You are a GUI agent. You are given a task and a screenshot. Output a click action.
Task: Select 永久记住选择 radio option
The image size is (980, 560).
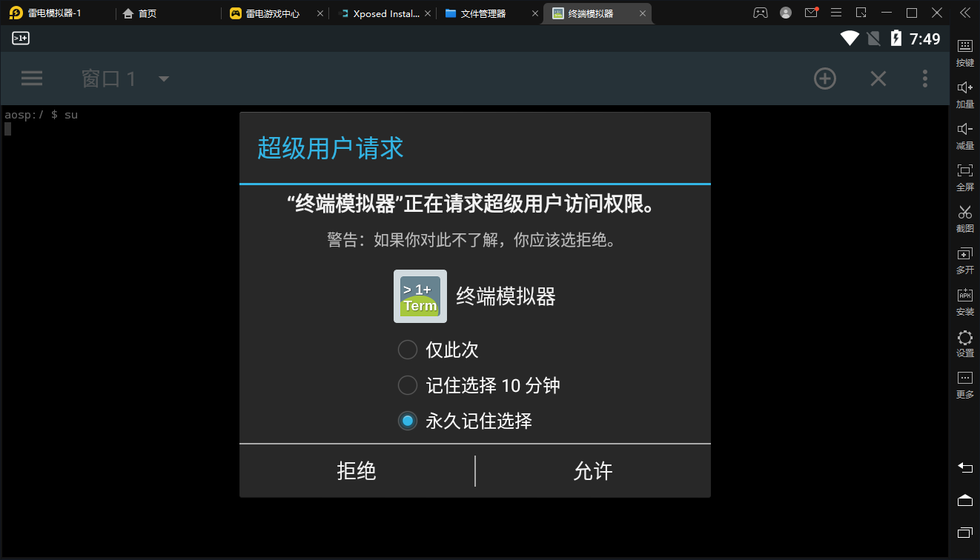[x=465, y=421]
